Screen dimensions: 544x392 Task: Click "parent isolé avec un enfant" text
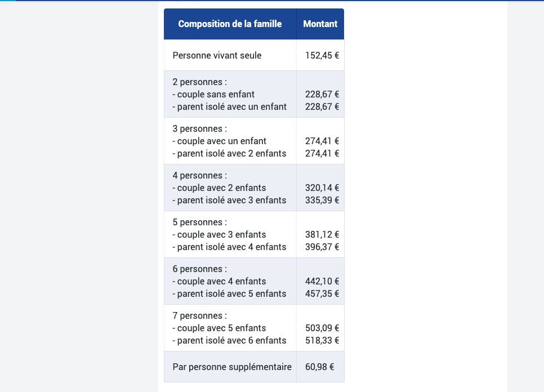230,107
